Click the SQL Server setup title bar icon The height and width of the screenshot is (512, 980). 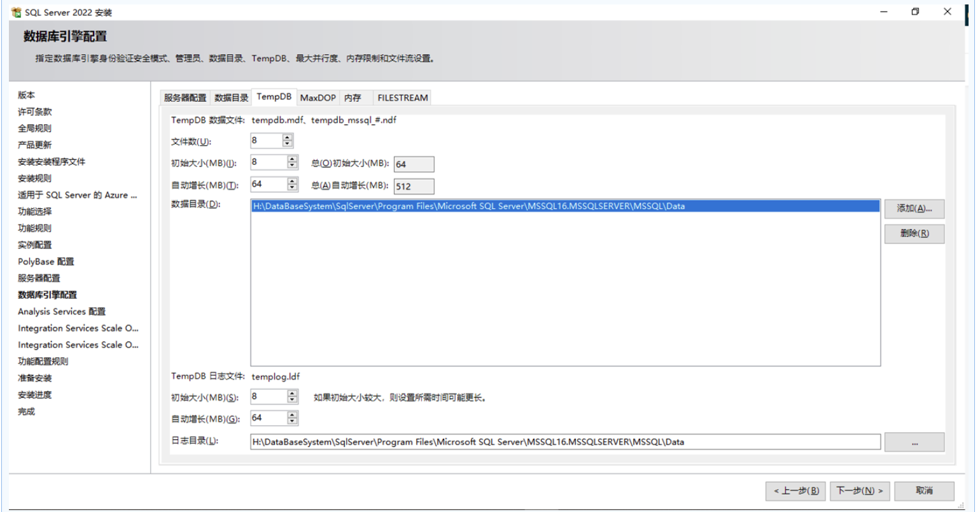point(16,12)
